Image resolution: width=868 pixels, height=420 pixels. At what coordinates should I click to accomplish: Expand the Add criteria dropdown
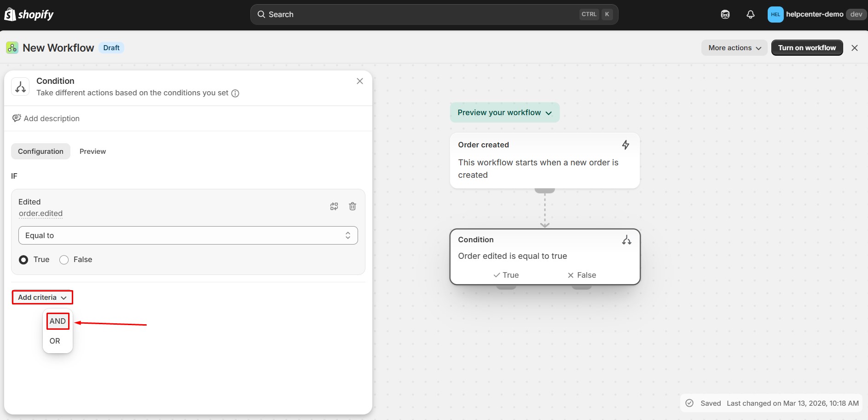point(42,297)
